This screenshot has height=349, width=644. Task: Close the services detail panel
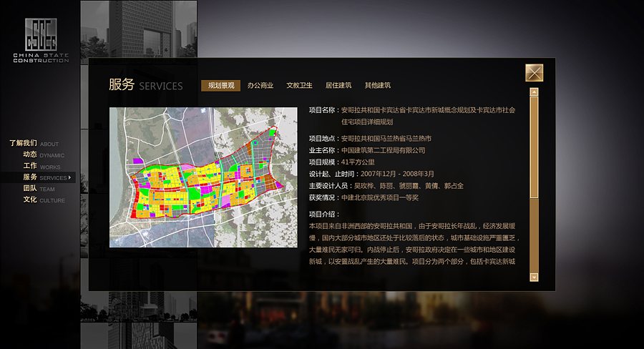click(x=534, y=73)
